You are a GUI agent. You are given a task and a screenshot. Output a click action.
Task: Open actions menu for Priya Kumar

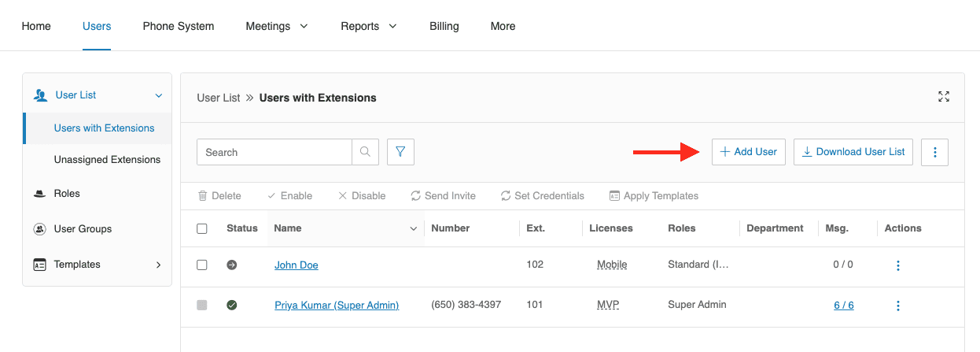tap(897, 306)
